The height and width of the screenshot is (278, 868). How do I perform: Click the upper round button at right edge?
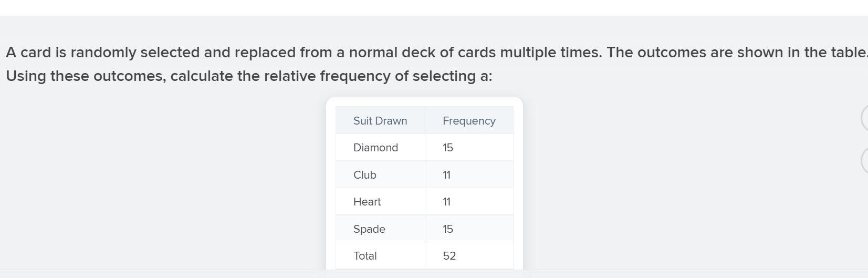tap(864, 118)
